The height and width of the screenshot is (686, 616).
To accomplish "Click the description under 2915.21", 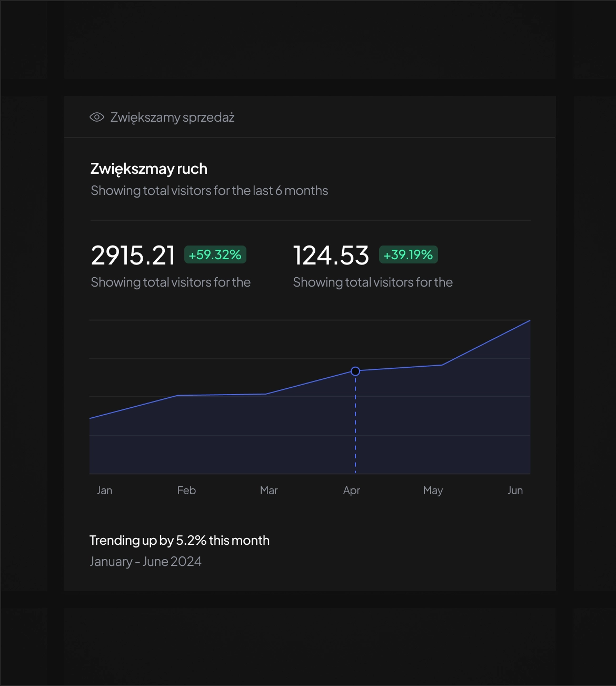I will [x=171, y=282].
